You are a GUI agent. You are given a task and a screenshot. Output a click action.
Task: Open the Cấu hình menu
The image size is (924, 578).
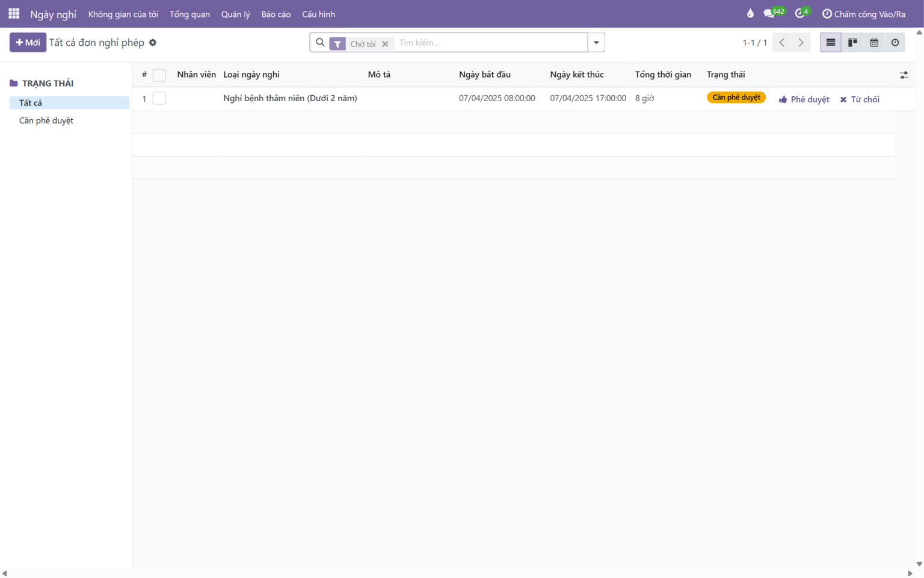(318, 14)
